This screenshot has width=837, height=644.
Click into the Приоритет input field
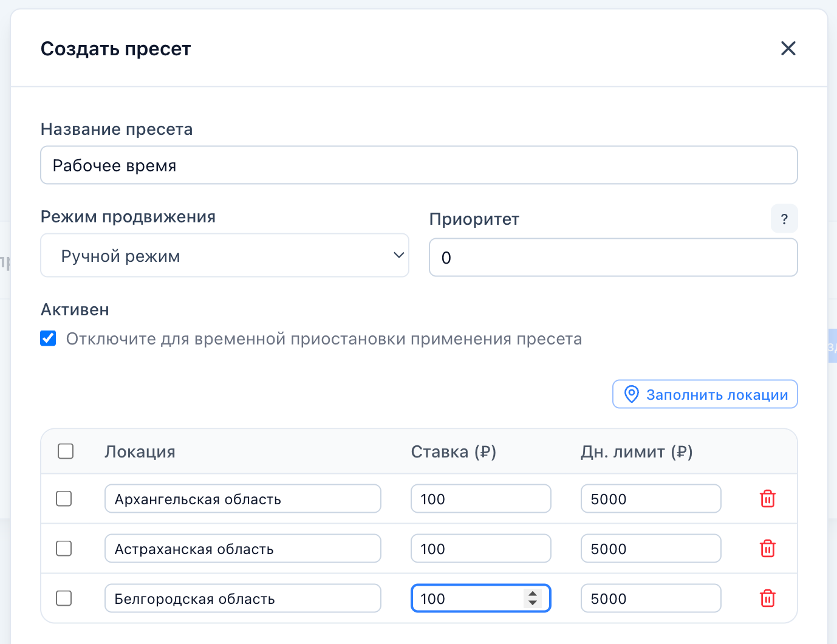[x=613, y=258]
